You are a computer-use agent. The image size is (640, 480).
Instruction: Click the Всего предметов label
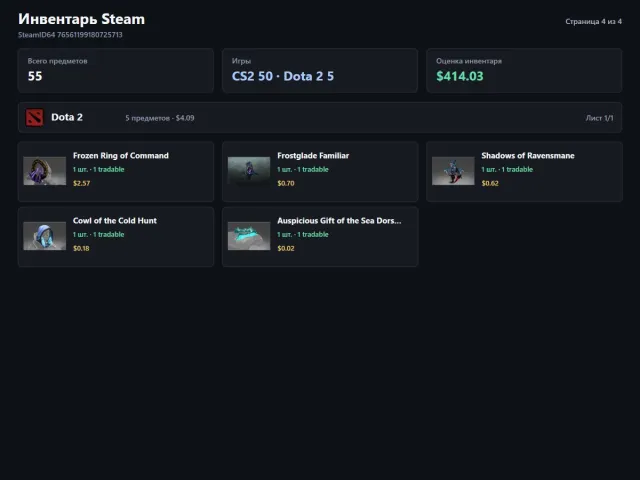[58, 61]
